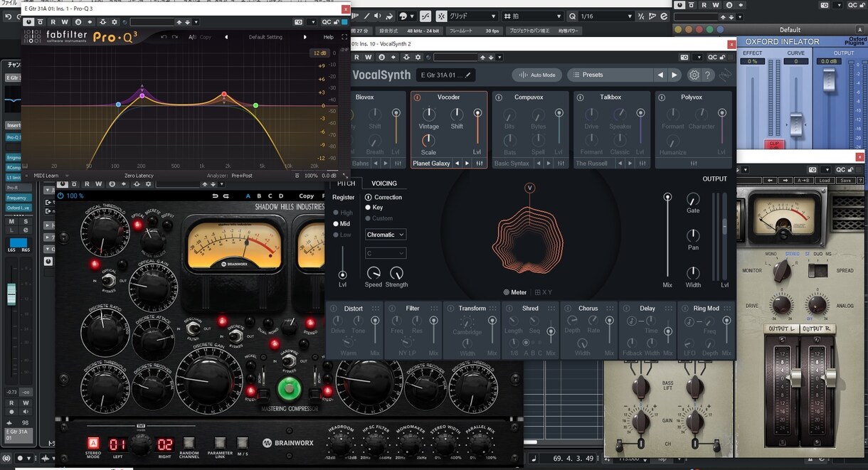Screen dimensions: 868x470
Task: Toggle Pro-Q 3 A/B comparison
Action: point(192,37)
